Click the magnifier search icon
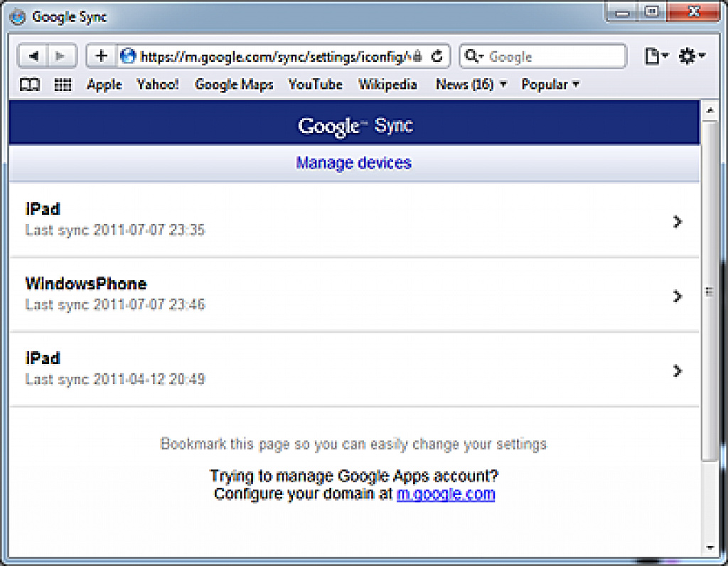The width and height of the screenshot is (728, 566). click(x=472, y=56)
